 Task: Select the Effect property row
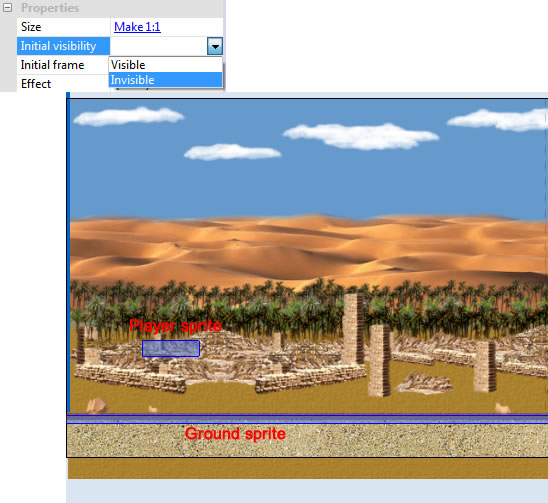click(x=63, y=84)
